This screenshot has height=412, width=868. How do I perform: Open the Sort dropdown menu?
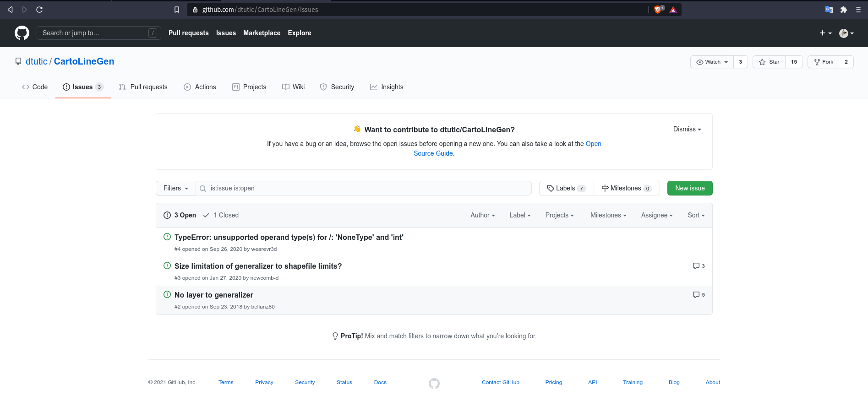click(696, 215)
